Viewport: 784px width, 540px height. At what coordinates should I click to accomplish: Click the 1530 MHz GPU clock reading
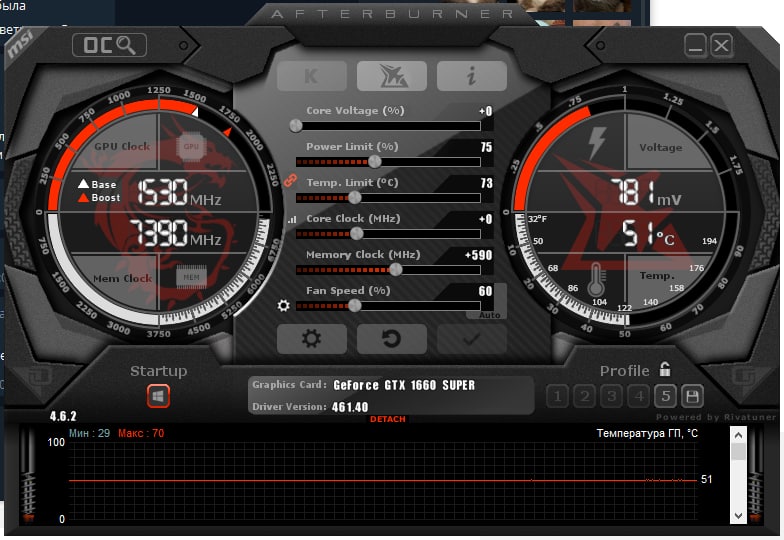coord(179,192)
